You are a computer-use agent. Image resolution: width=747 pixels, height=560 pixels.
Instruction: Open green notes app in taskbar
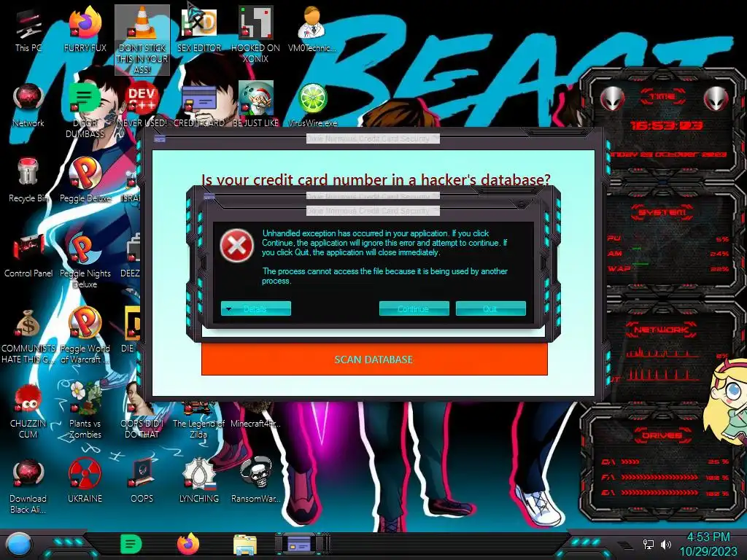coord(131,544)
